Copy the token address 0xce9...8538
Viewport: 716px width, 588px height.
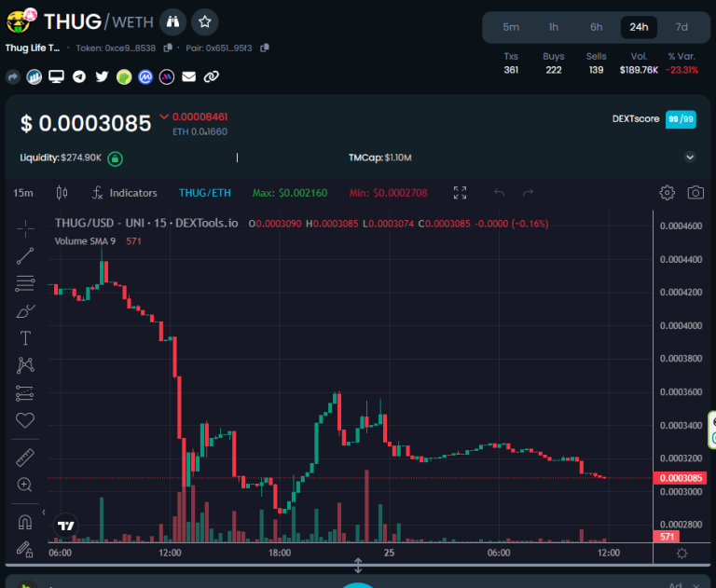click(168, 48)
